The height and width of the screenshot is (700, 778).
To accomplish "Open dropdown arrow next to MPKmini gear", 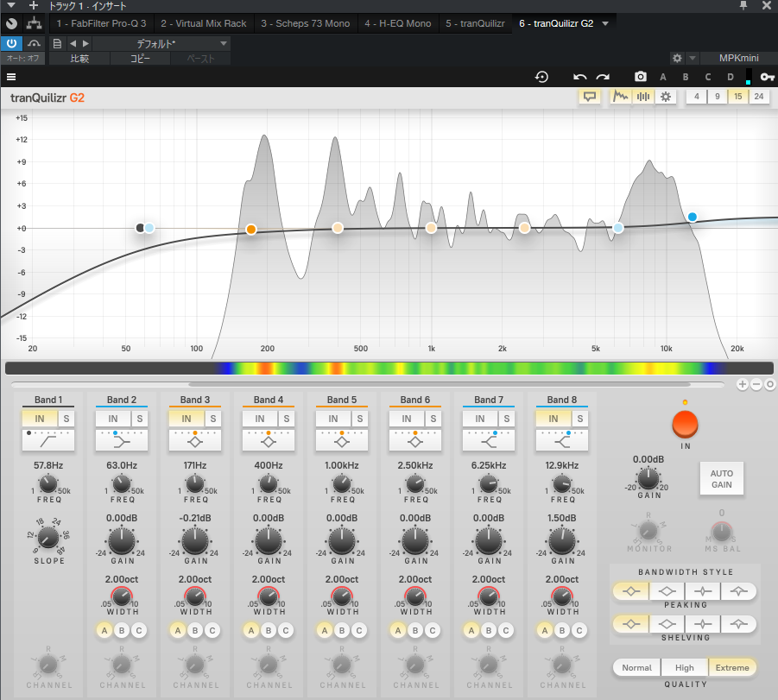I will (x=693, y=58).
